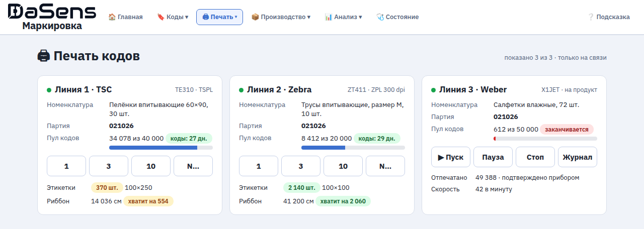
Task: Click the question mark icon near Подсказка
Action: pos(591,17)
